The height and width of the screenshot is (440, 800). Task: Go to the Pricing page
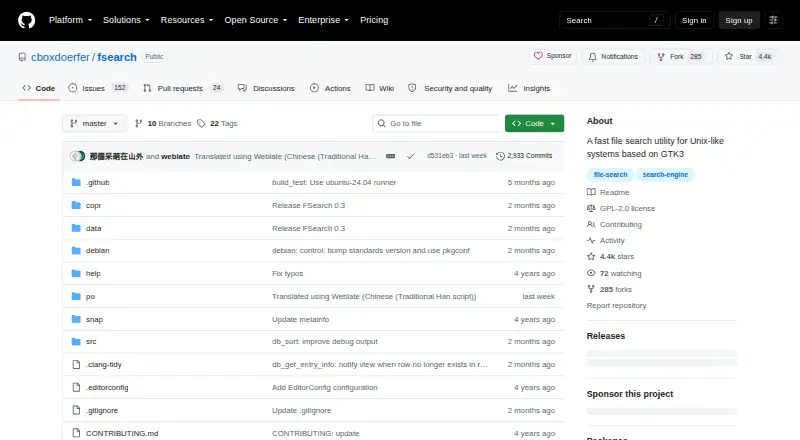tap(374, 20)
